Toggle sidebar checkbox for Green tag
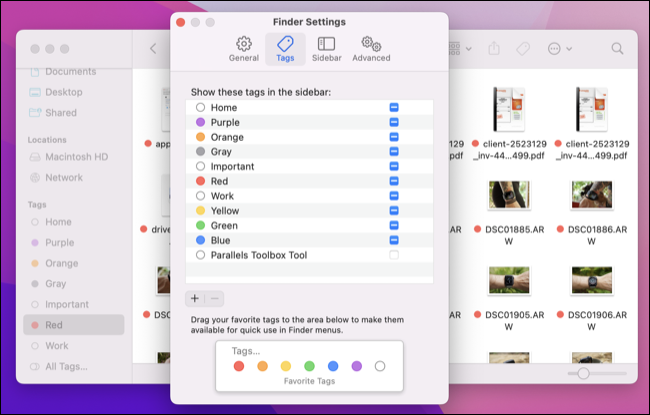650x415 pixels. 394,226
